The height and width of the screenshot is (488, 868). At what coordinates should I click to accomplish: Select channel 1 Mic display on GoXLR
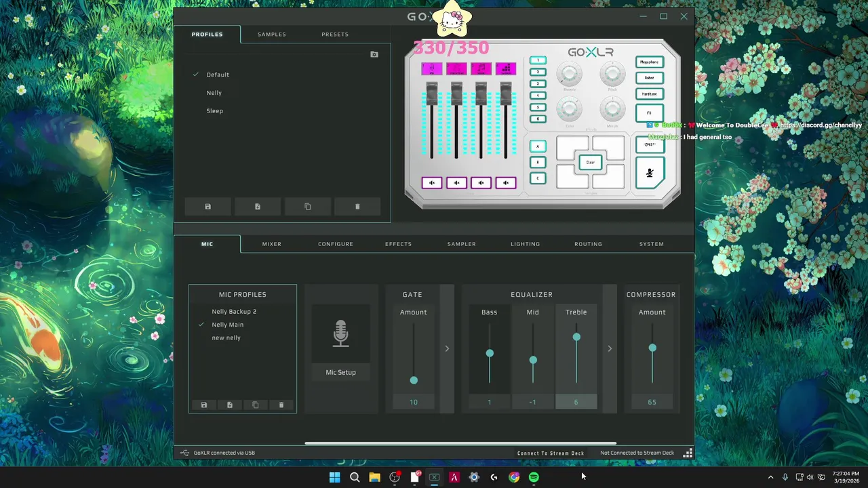[432, 68]
